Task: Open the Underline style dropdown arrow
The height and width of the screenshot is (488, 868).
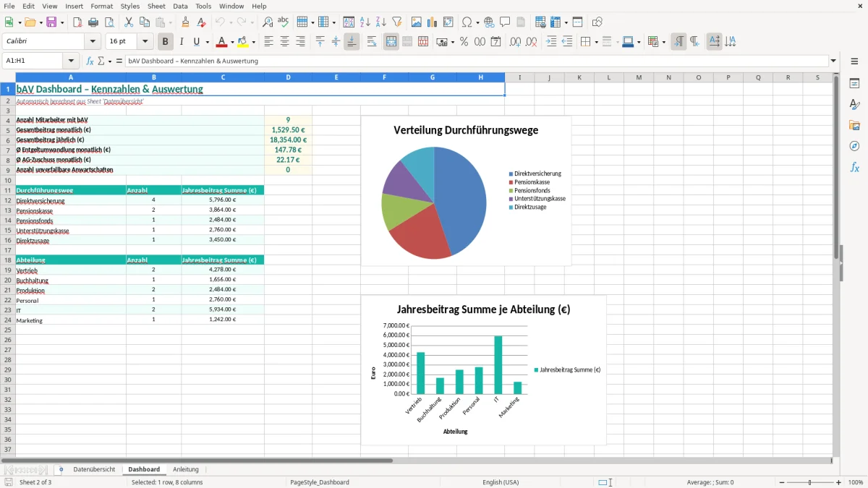Action: [x=207, y=42]
